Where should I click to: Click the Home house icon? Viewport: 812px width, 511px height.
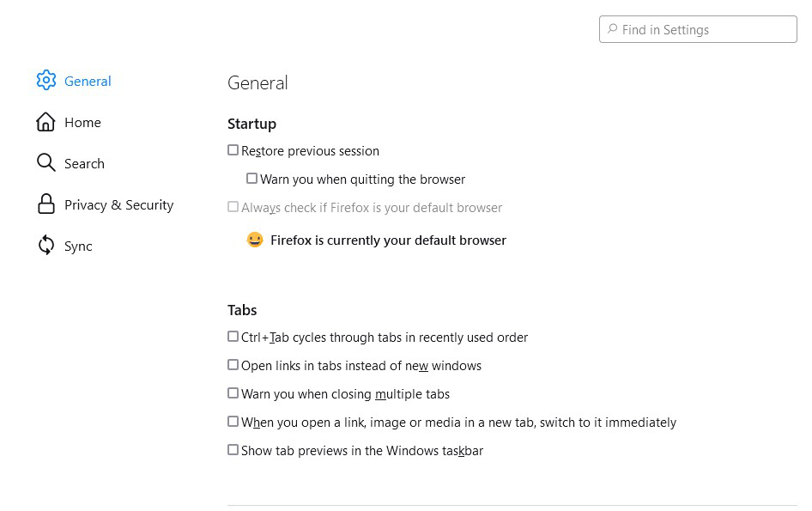(45, 122)
